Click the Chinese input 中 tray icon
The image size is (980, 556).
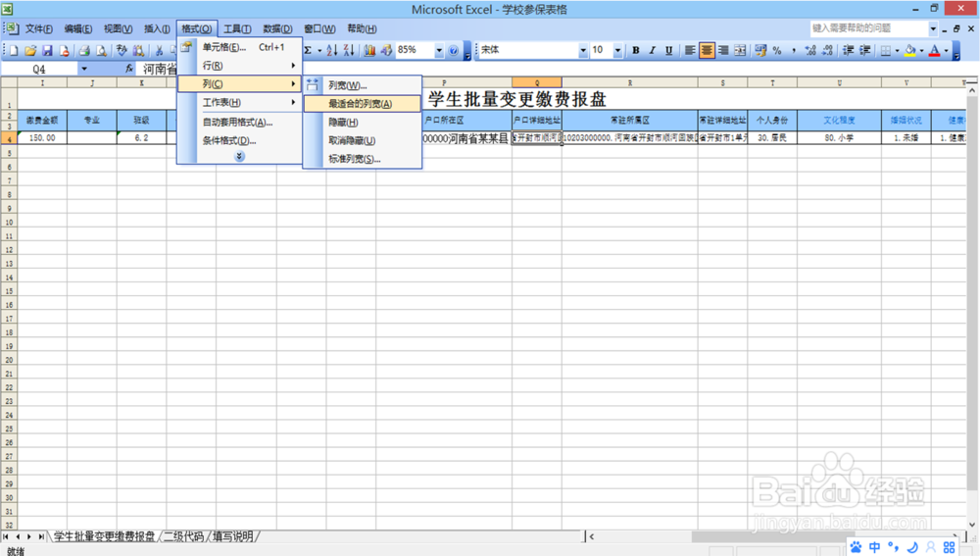874,547
